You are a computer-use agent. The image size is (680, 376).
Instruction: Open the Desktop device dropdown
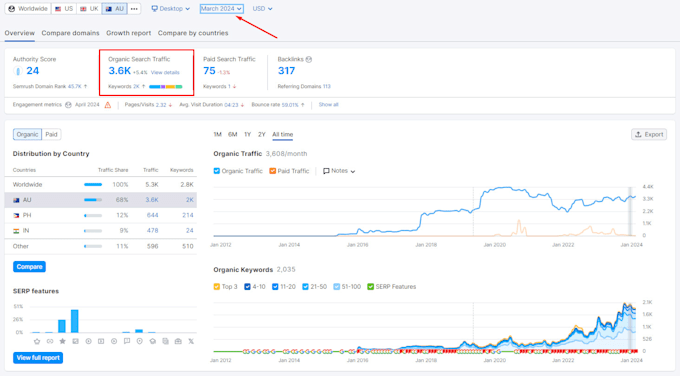170,9
